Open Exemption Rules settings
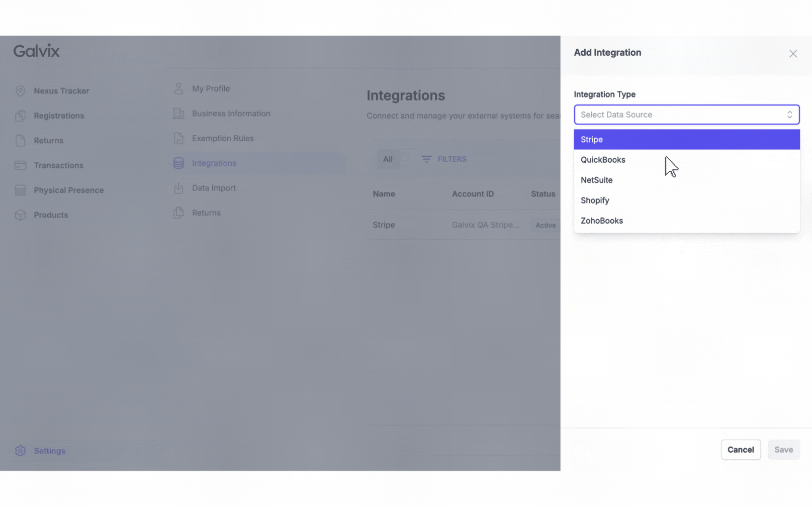 [x=223, y=138]
